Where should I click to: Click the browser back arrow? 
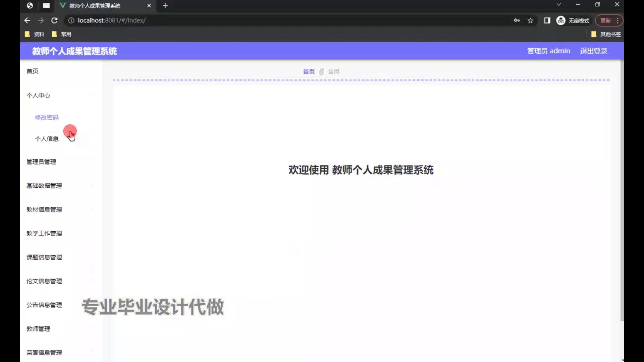27,20
